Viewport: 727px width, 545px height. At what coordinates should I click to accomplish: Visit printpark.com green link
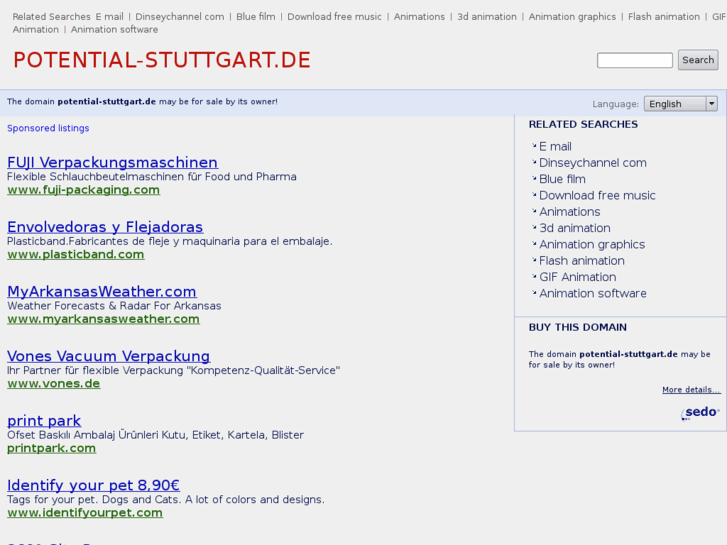51,448
